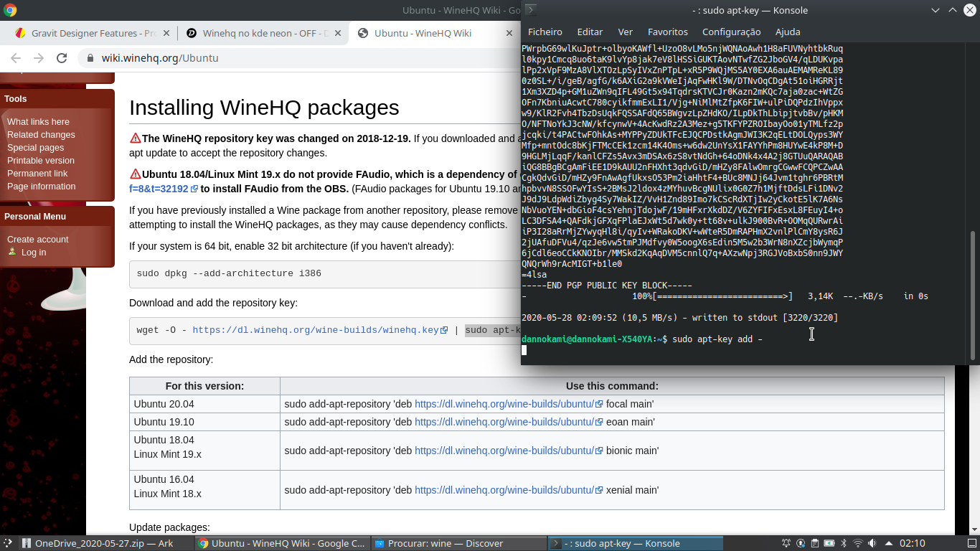Open the notifications bell in system tray
Image resolution: width=980 pixels, height=551 pixels.
[x=786, y=543]
